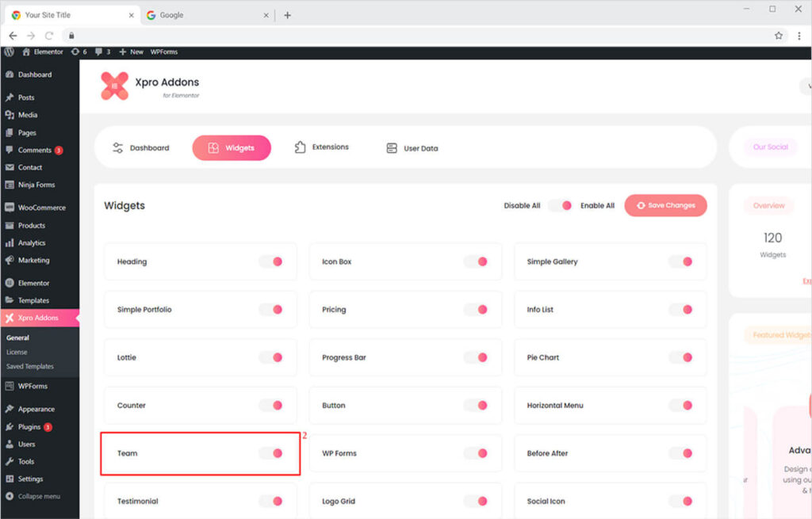The image size is (812, 519).
Task: Go to the Dashboard tab
Action: [x=141, y=148]
